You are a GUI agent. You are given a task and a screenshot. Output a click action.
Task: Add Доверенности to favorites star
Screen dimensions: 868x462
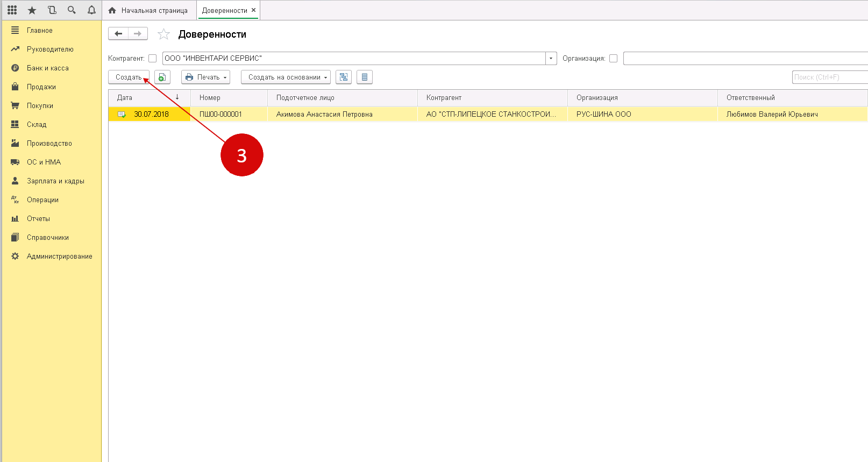coord(163,34)
